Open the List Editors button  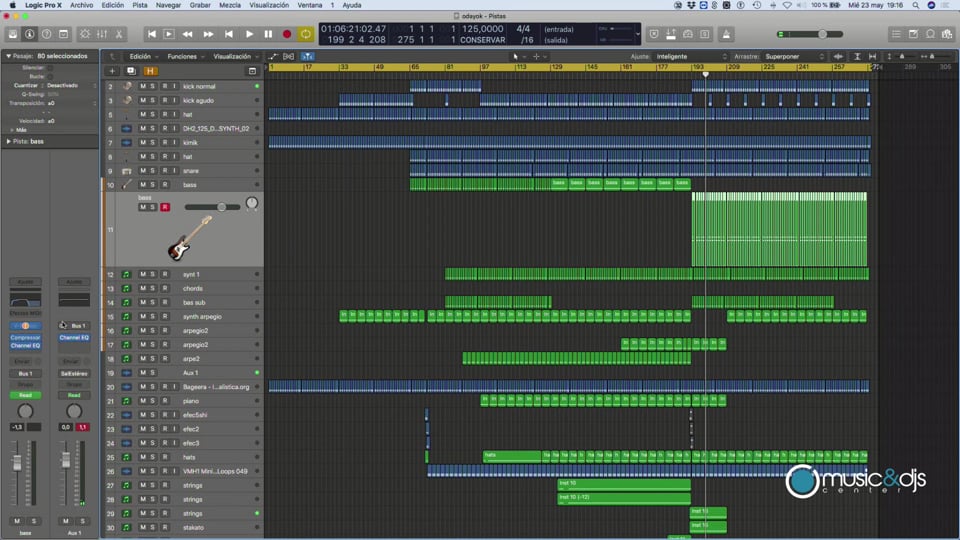tap(896, 34)
